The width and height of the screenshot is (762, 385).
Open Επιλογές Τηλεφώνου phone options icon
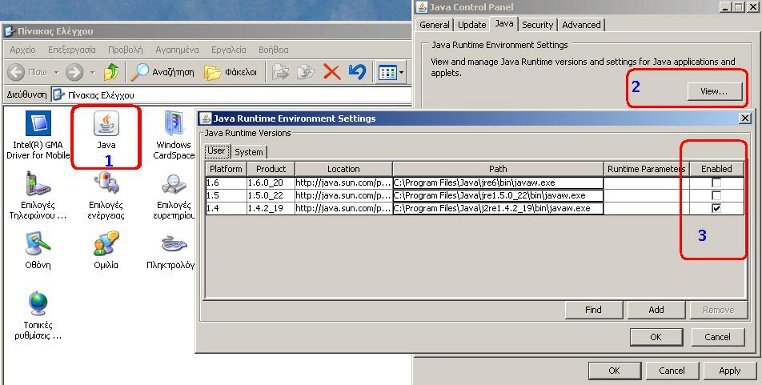(38, 184)
